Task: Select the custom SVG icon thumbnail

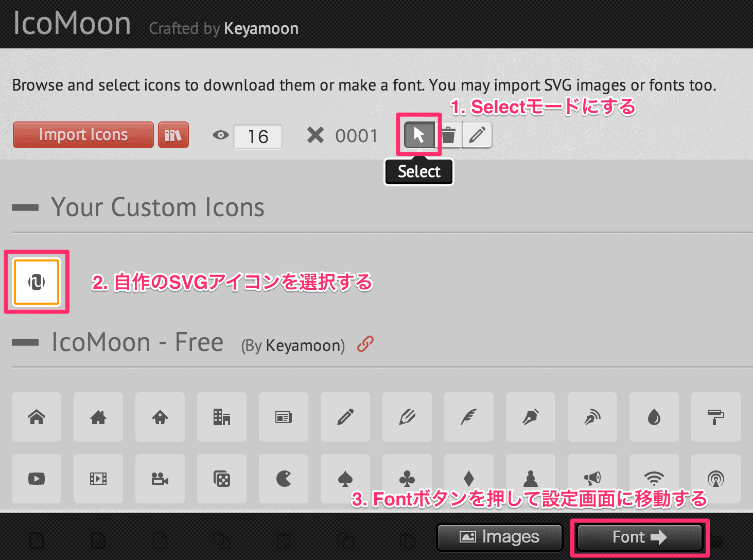Action: point(37,282)
